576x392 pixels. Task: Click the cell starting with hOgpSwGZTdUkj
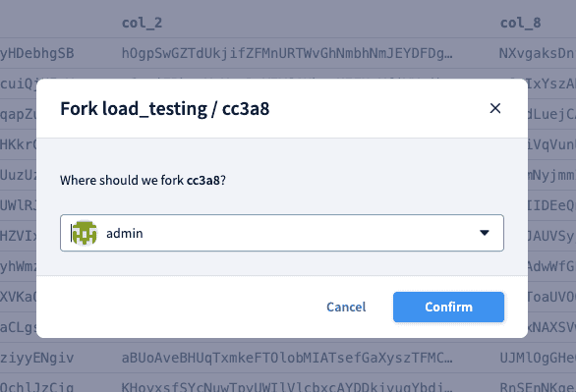(287, 53)
